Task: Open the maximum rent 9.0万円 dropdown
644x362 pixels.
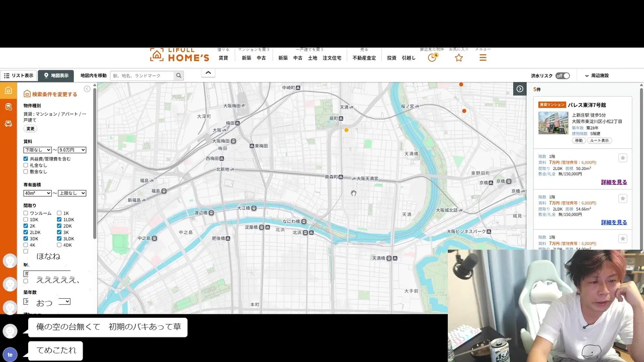Action: [72, 150]
